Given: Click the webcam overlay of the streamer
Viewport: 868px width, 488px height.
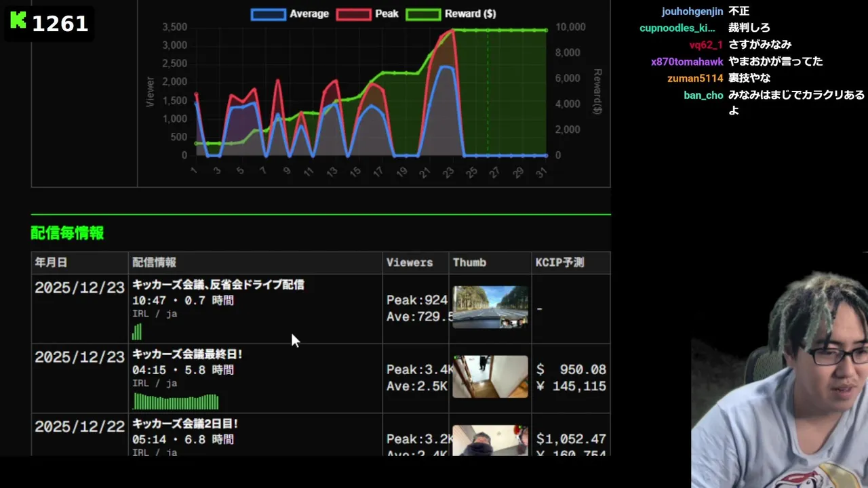Looking at the screenshot, I should click(780, 380).
